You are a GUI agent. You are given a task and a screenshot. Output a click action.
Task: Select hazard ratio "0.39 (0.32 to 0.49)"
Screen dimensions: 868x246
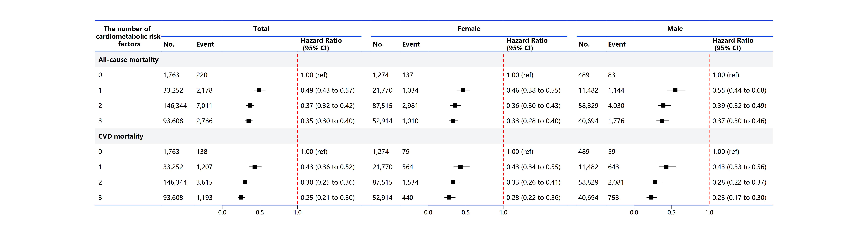click(x=739, y=106)
